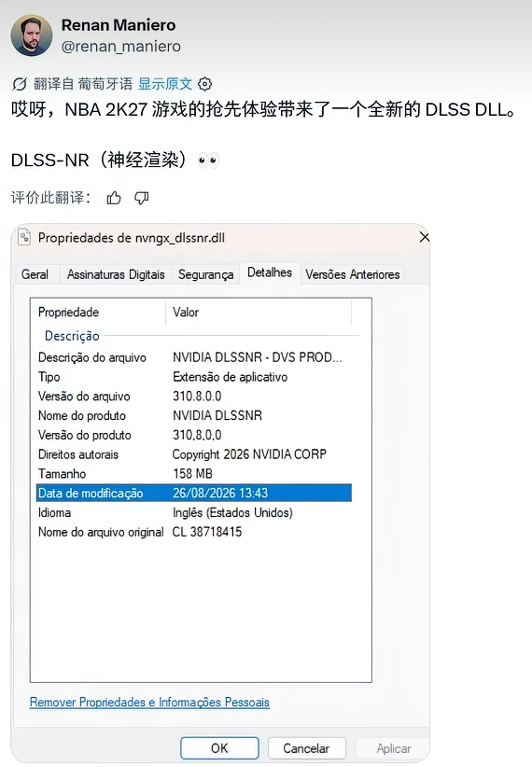Open Remover Propriedades e Informações Pessoais link
The image size is (532, 767).
tap(149, 703)
